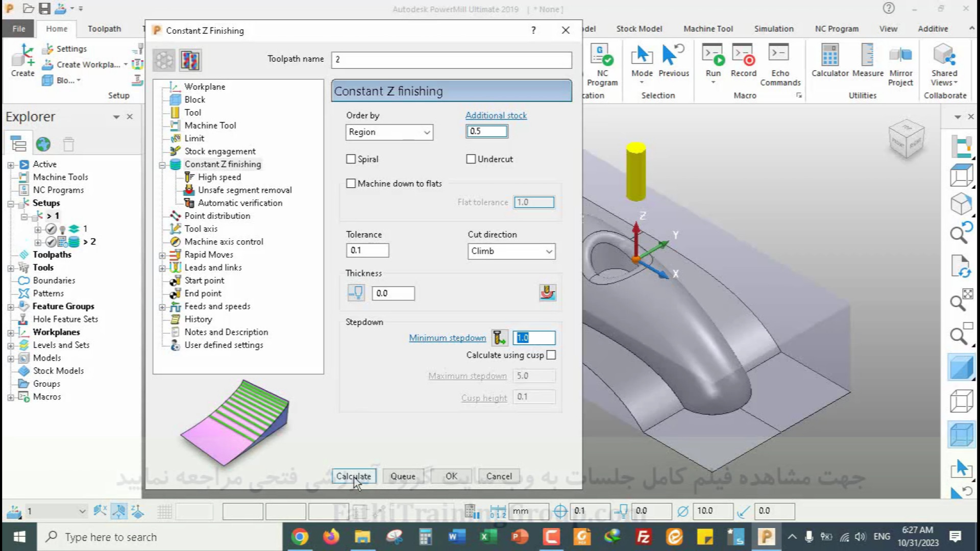The width and height of the screenshot is (980, 551).
Task: Toggle the Spiral checkbox
Action: 351,159
